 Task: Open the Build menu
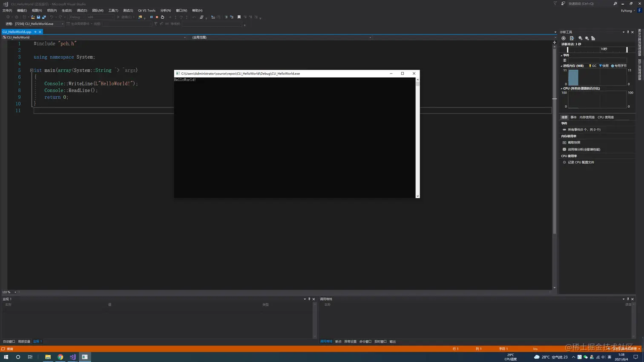click(66, 11)
